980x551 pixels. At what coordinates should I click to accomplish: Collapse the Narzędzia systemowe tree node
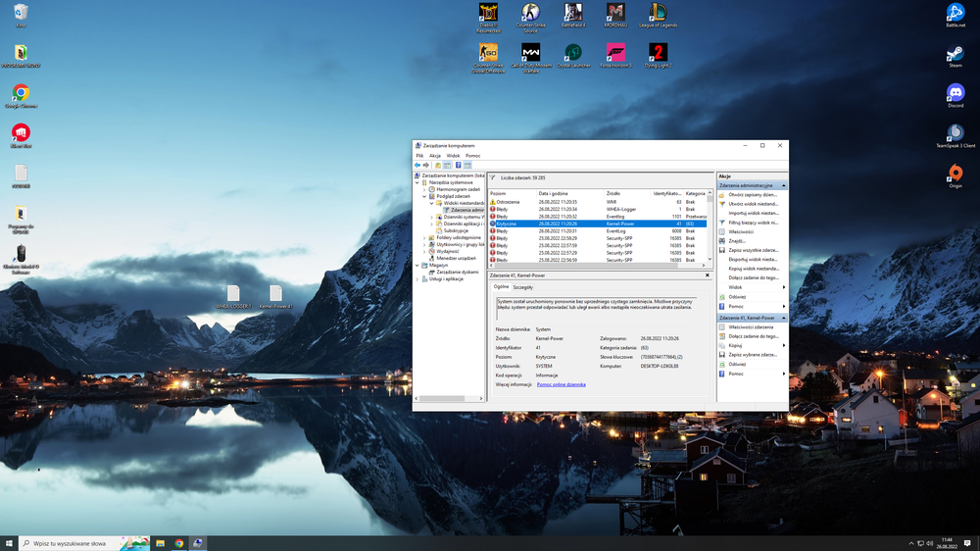(417, 182)
